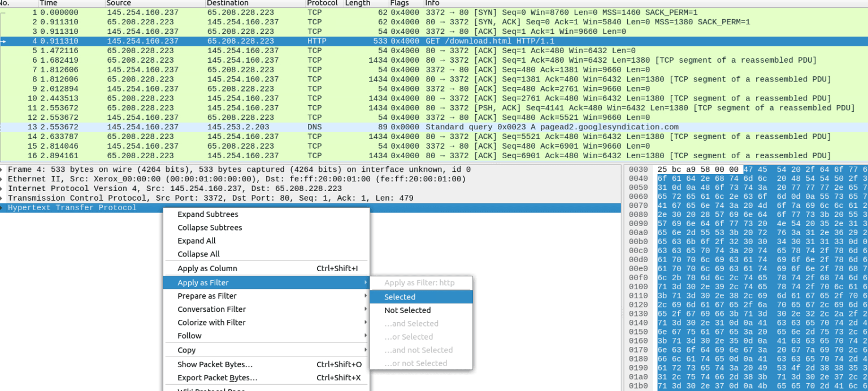Select Collapse All menu entry

pos(266,254)
